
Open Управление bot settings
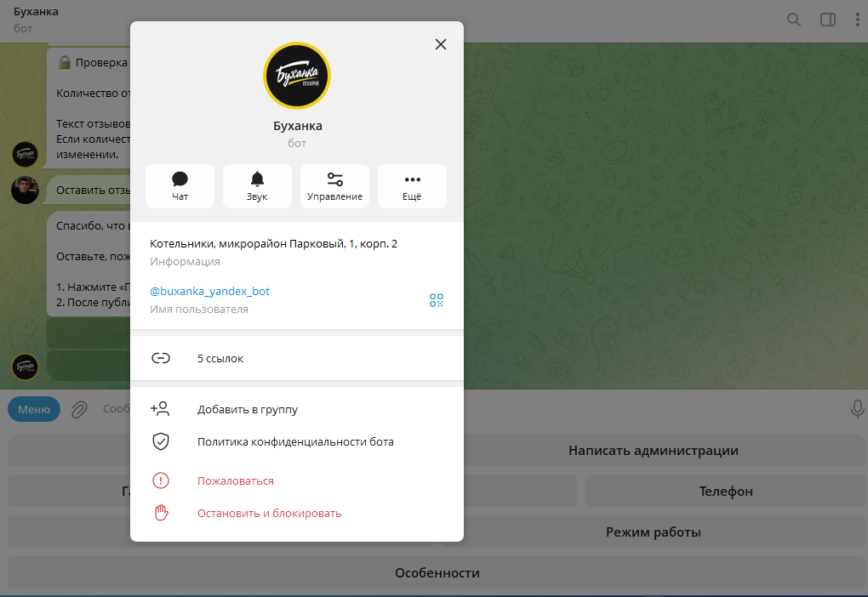pyautogui.click(x=334, y=186)
